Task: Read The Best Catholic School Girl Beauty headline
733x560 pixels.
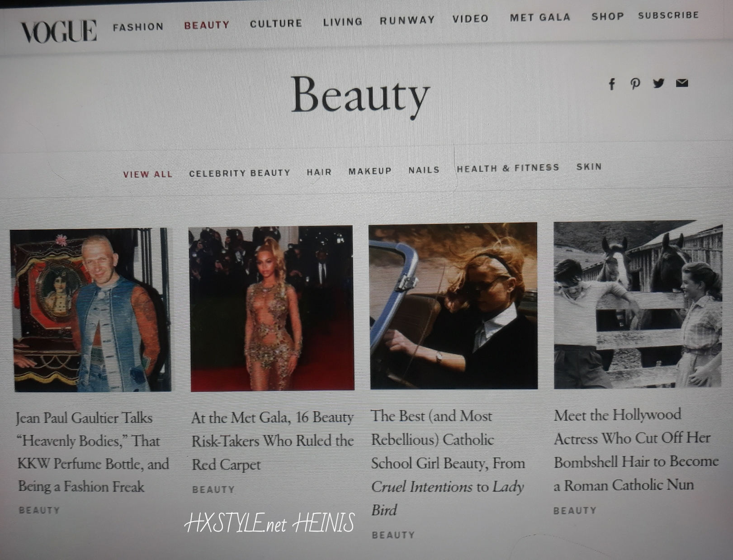Action: 448,463
